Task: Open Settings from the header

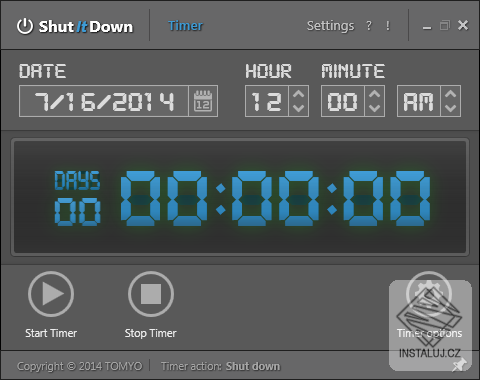Action: pos(330,26)
